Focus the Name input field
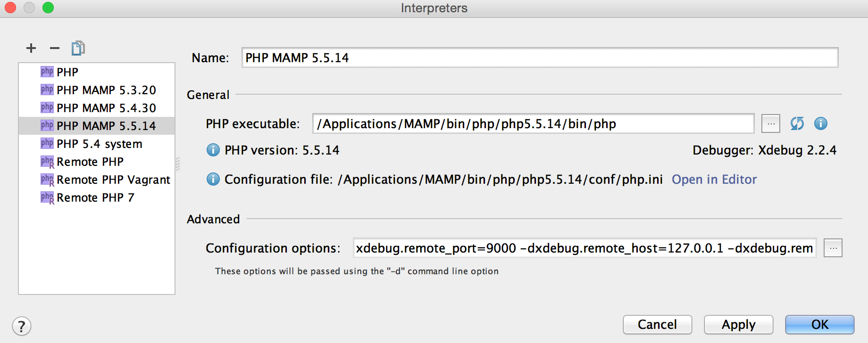The image size is (868, 343). 540,57
